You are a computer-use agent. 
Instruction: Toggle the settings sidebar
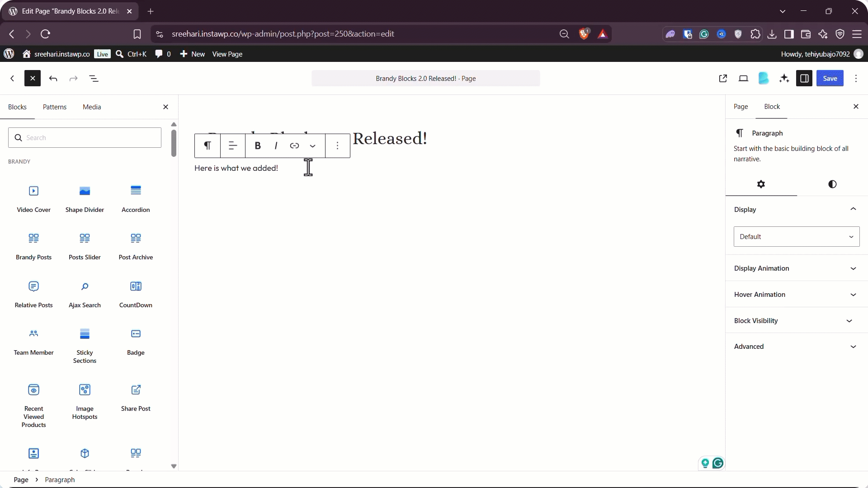tap(804, 79)
